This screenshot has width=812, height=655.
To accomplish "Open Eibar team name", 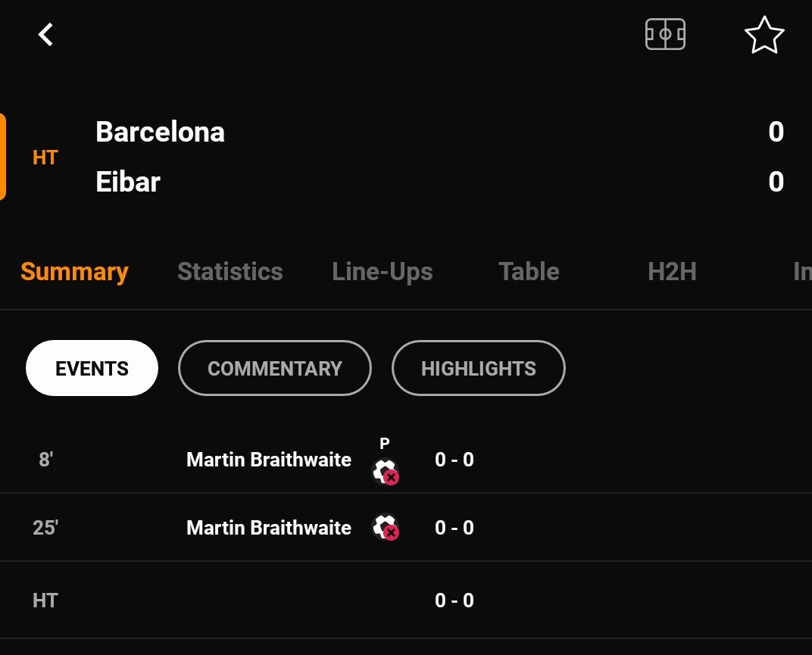I will tap(128, 182).
